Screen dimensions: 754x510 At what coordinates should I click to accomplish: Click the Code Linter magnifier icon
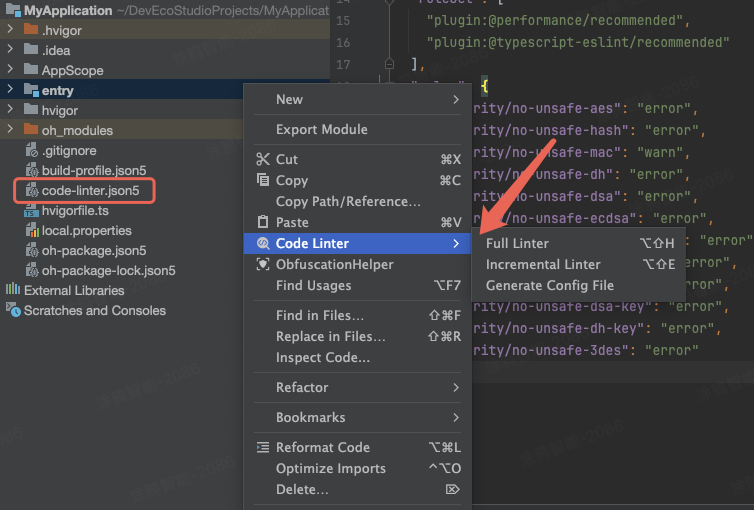pyautogui.click(x=263, y=243)
